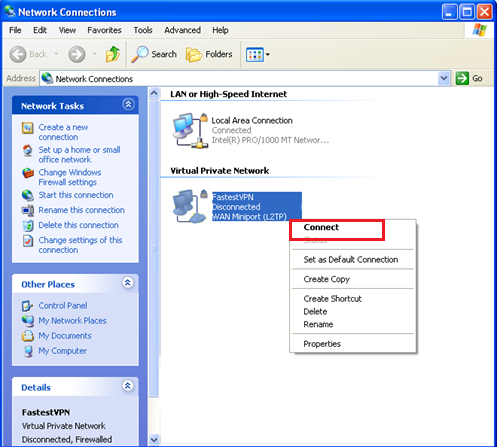The height and width of the screenshot is (447, 497).
Task: Click the Go button
Action: (x=469, y=79)
